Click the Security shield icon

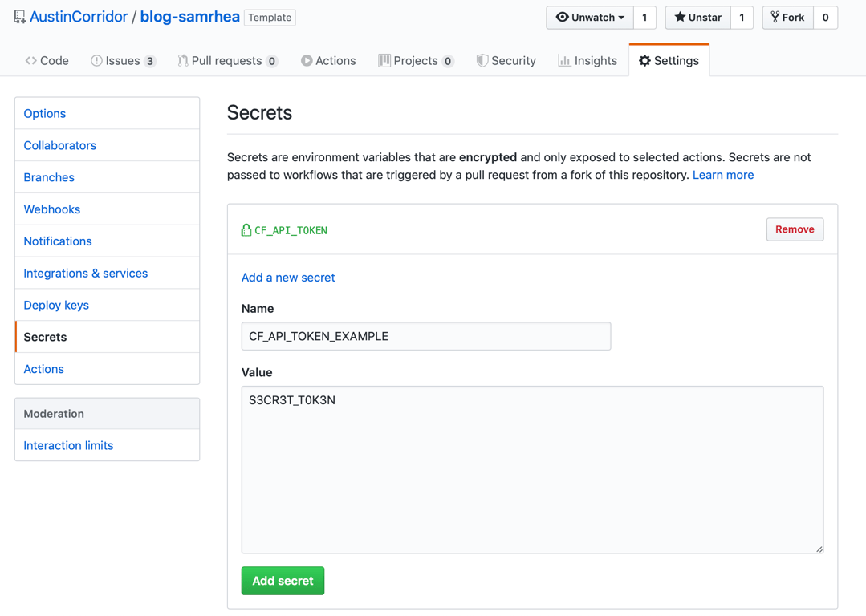(482, 60)
